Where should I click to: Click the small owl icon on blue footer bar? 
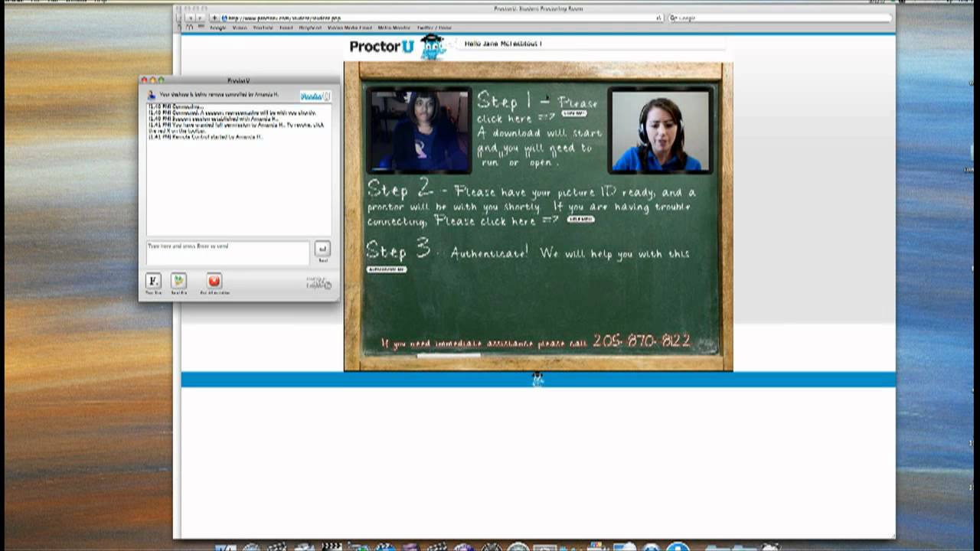[x=537, y=379]
